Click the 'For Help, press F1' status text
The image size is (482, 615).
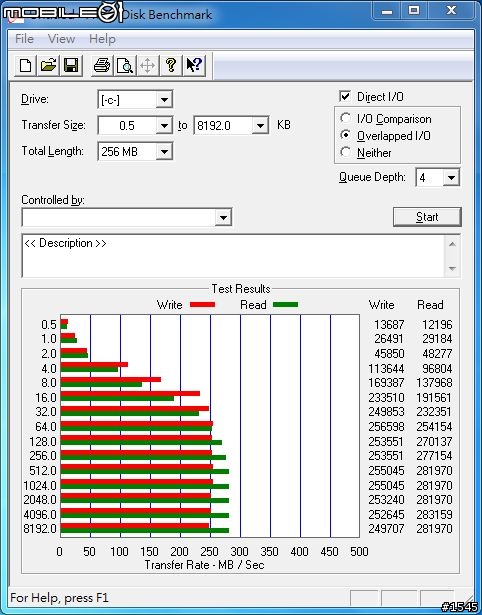pyautogui.click(x=59, y=598)
